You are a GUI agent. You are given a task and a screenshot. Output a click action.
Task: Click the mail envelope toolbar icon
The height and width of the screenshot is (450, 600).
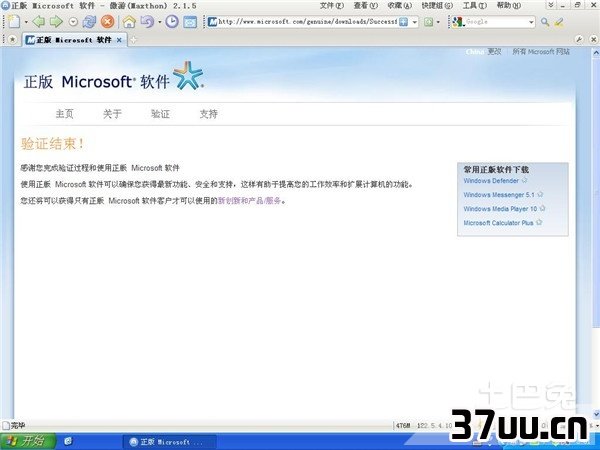[x=190, y=21]
